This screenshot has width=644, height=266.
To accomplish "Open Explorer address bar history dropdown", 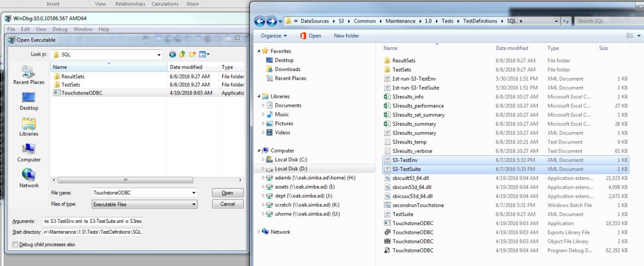I will point(557,21).
